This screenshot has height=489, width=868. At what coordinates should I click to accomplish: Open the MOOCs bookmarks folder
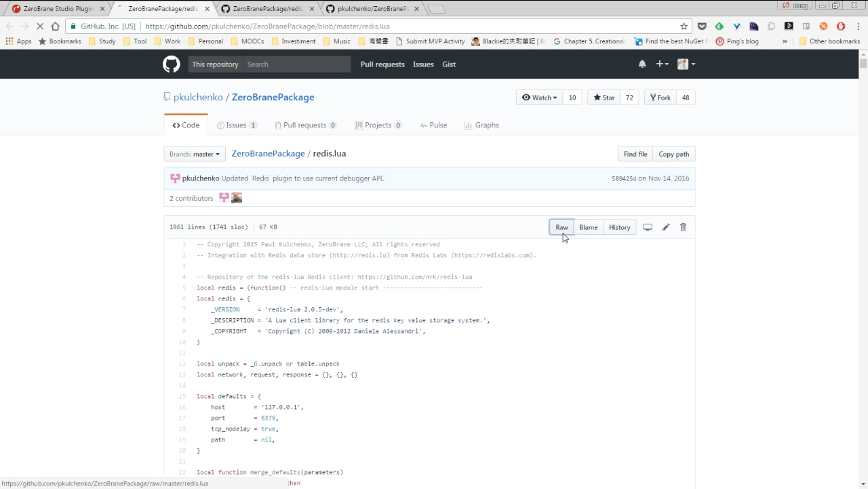[x=248, y=41]
